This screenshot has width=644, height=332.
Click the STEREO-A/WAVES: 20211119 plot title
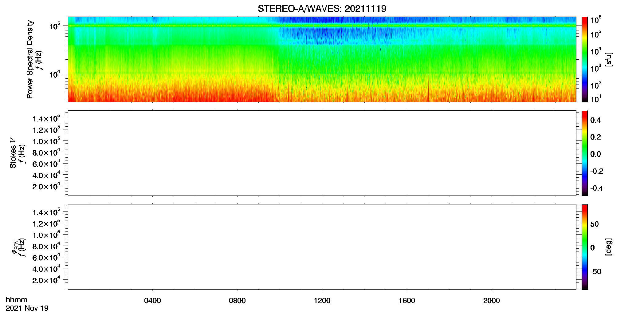coord(322,9)
